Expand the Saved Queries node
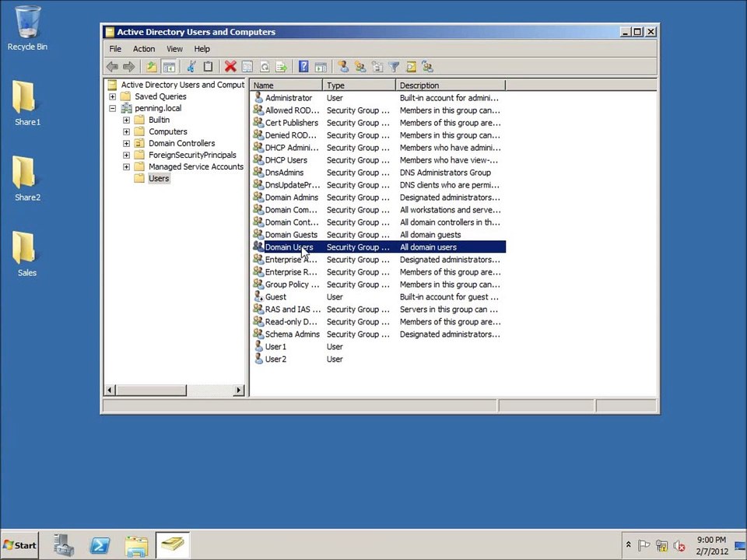 [112, 96]
